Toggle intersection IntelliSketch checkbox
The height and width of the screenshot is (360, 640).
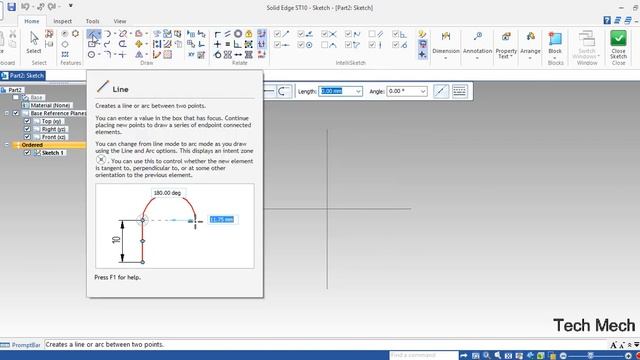tap(324, 34)
